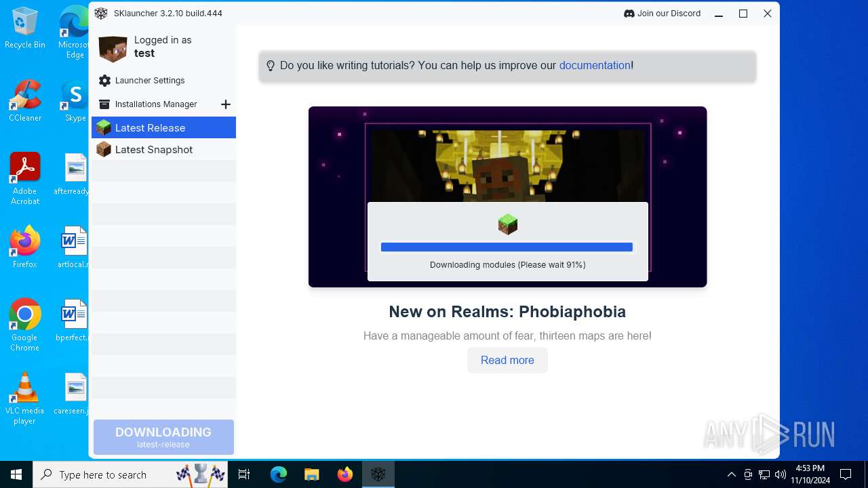Open Edge from the taskbar
Screen dimensions: 868x488
tap(279, 474)
